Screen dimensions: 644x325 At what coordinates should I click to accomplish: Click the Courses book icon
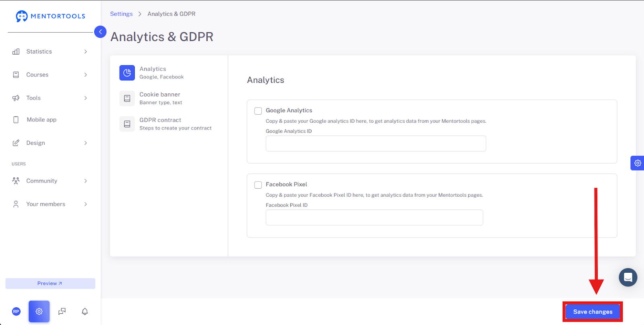point(16,75)
